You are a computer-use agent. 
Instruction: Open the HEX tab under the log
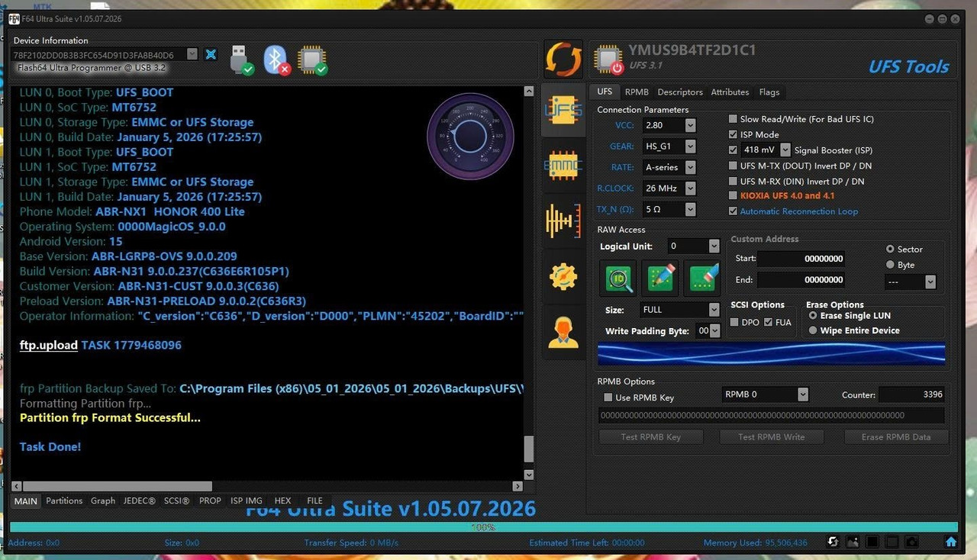282,501
